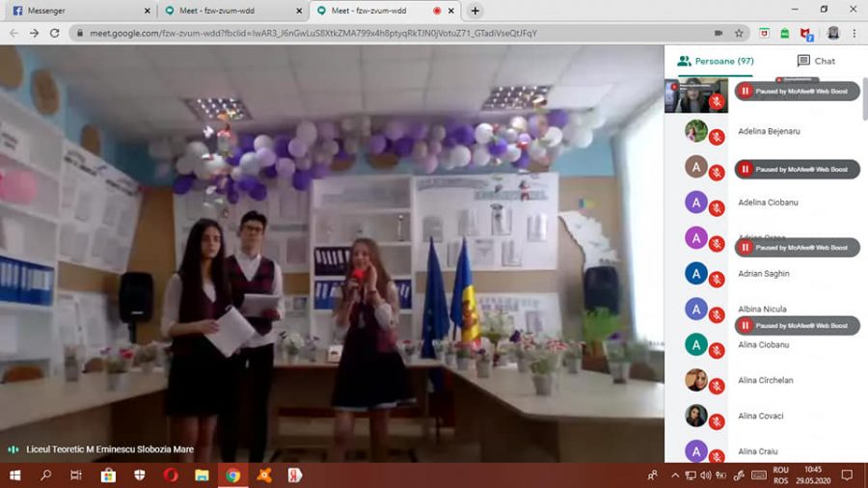The image size is (868, 488).
Task: Toggle muted microphone icon for Alina Covaci
Action: (x=717, y=421)
